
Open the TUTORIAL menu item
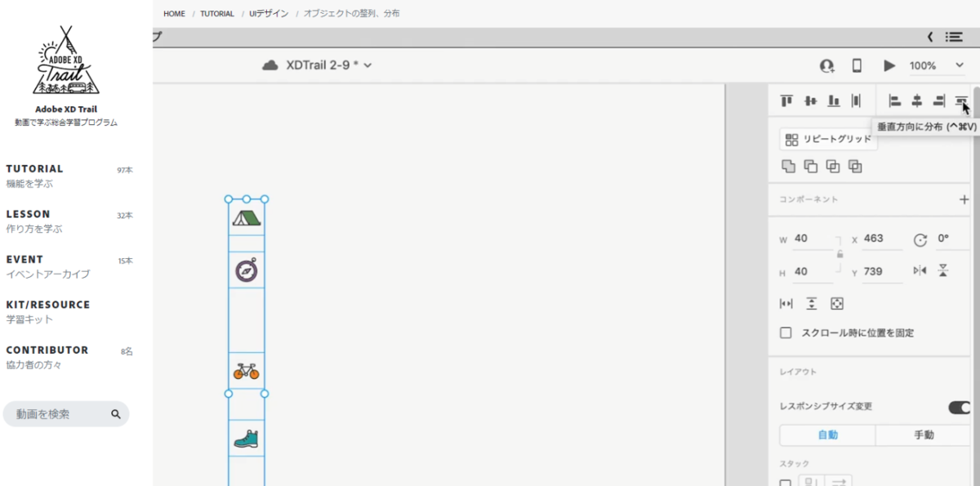pyautogui.click(x=34, y=168)
